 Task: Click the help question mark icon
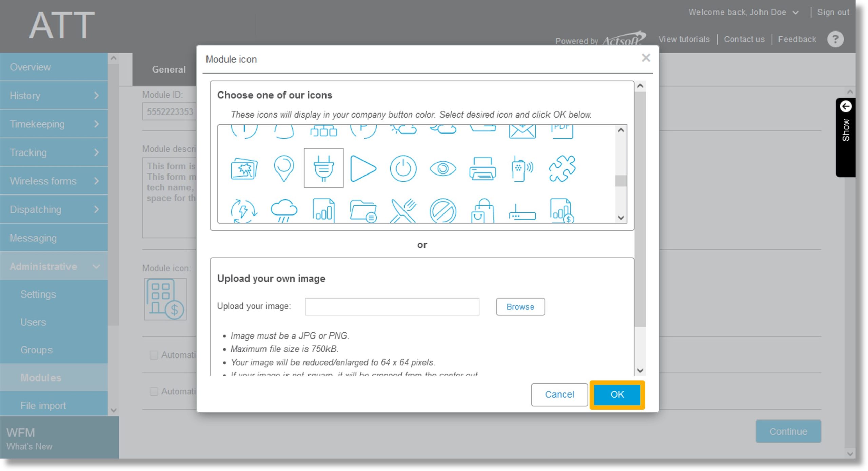pyautogui.click(x=835, y=39)
